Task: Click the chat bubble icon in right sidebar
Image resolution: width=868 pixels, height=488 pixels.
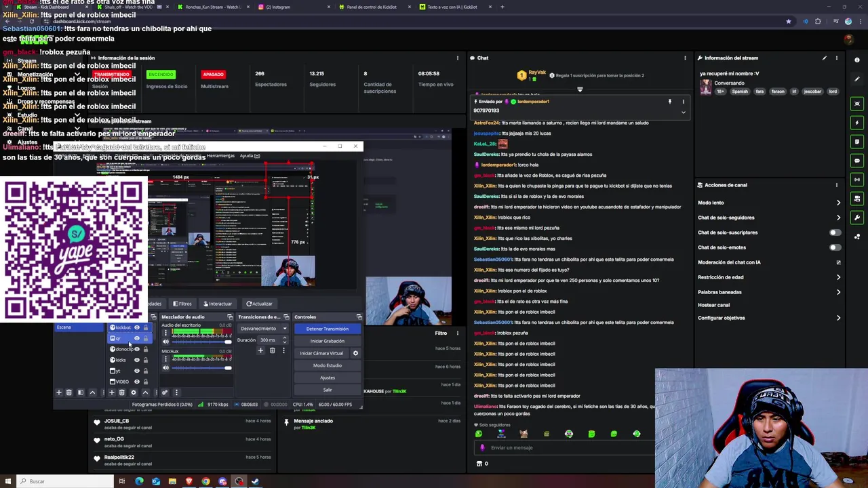Action: (858, 161)
